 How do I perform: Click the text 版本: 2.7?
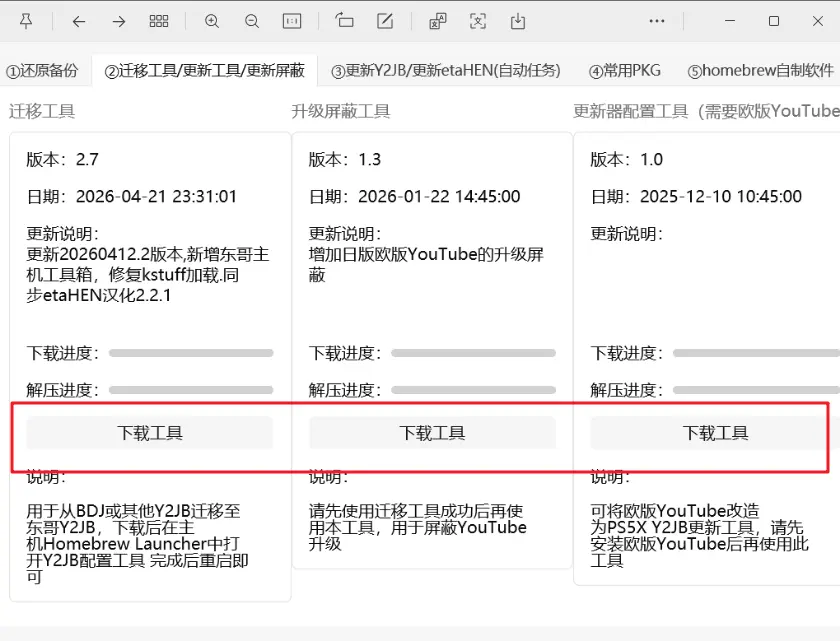[x=62, y=160]
